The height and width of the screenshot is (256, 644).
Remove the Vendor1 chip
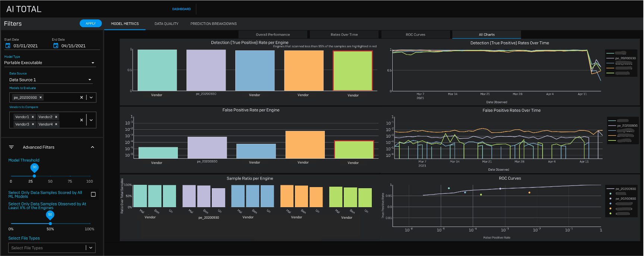[33, 117]
